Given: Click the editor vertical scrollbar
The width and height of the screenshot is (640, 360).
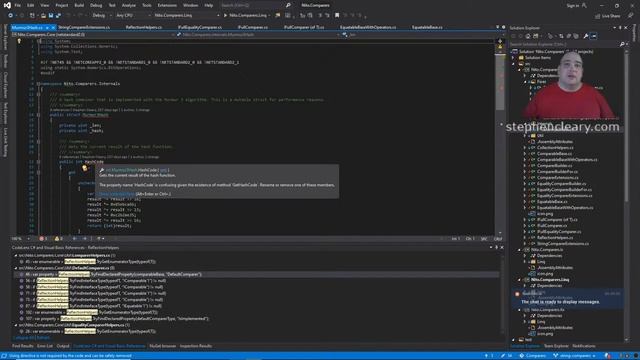Looking at the screenshot, I should click(500, 139).
